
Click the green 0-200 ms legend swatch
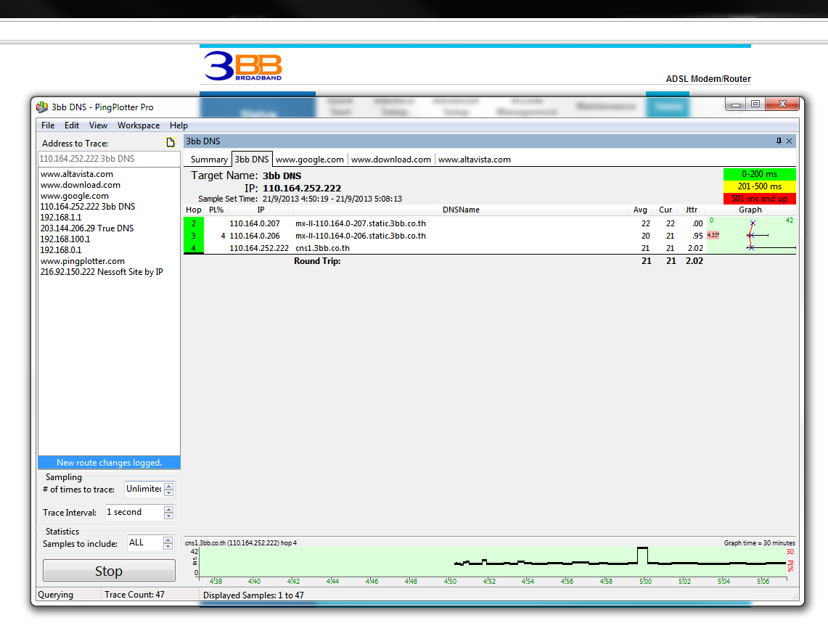click(759, 175)
